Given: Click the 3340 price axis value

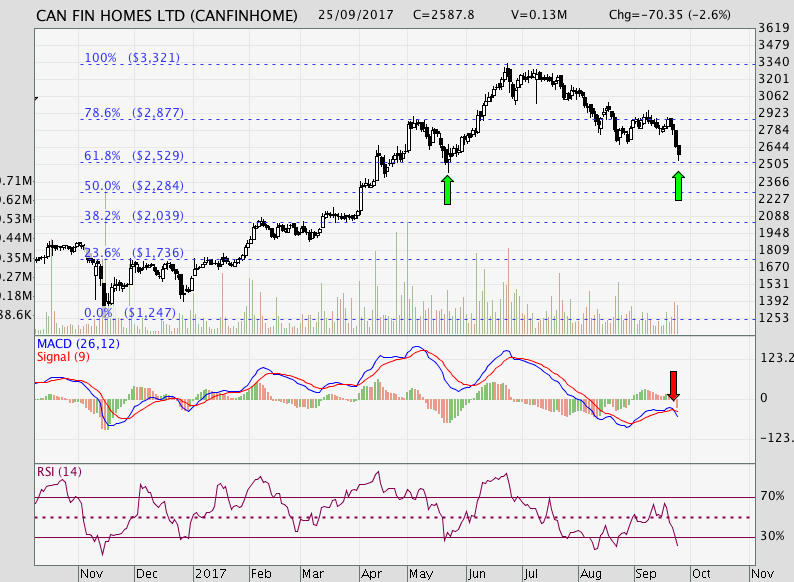Looking at the screenshot, I should pyautogui.click(x=774, y=62).
